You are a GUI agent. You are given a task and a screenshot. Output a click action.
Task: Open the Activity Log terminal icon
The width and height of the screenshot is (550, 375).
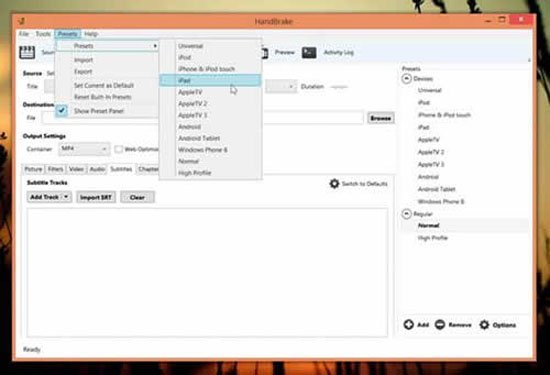309,53
